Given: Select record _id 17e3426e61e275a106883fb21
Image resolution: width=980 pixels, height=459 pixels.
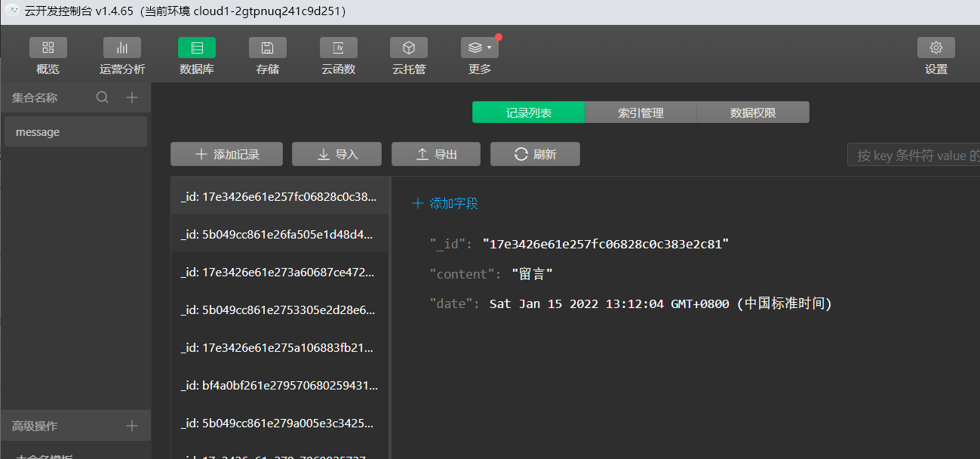Looking at the screenshot, I should [x=280, y=347].
